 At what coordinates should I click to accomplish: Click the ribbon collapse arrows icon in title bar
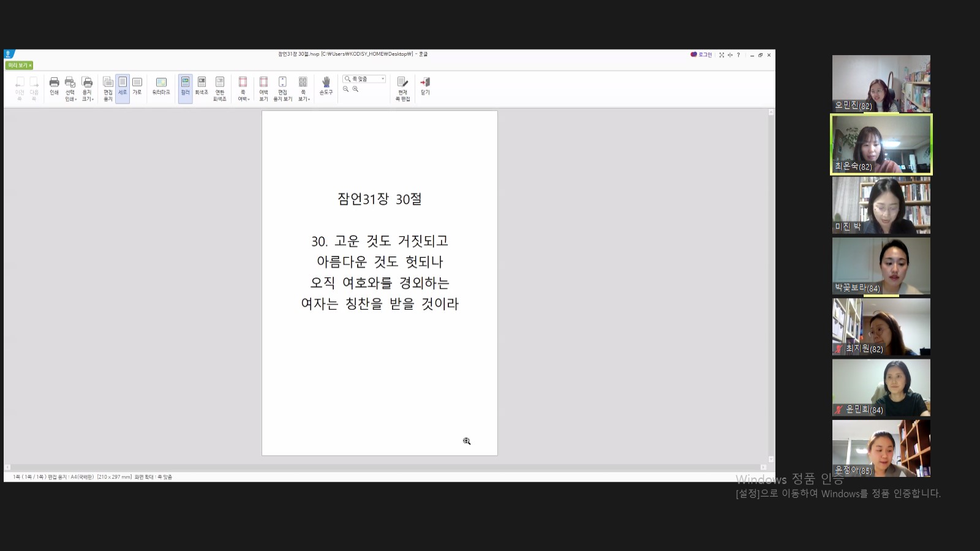tap(730, 55)
